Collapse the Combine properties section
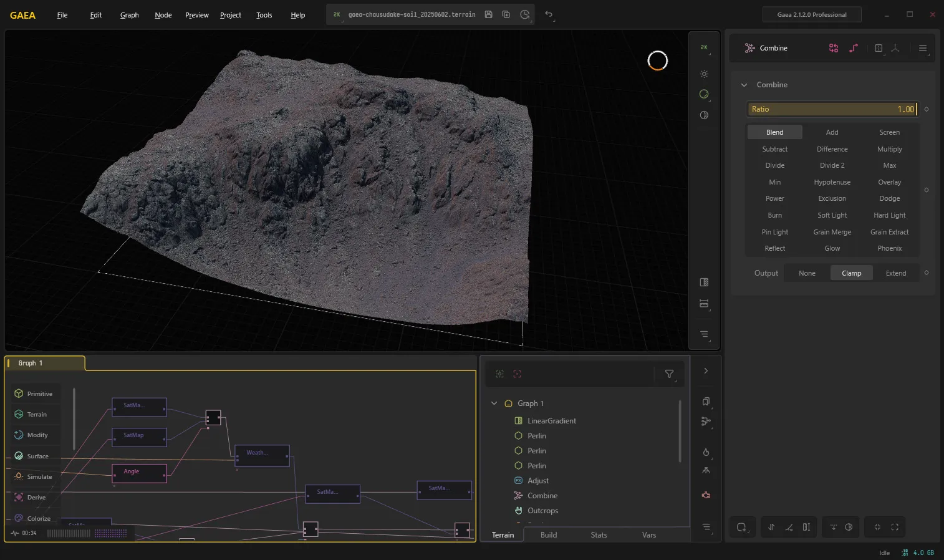Viewport: 944px width, 560px height. pos(744,85)
